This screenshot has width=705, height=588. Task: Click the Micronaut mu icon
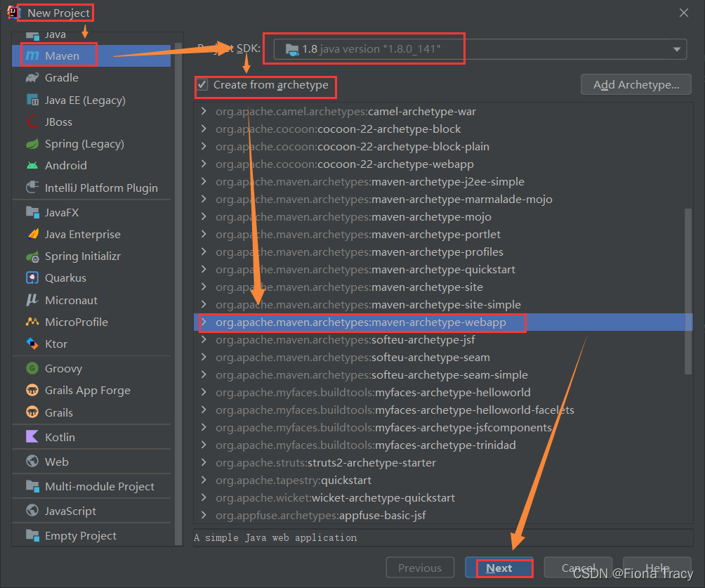[32, 300]
